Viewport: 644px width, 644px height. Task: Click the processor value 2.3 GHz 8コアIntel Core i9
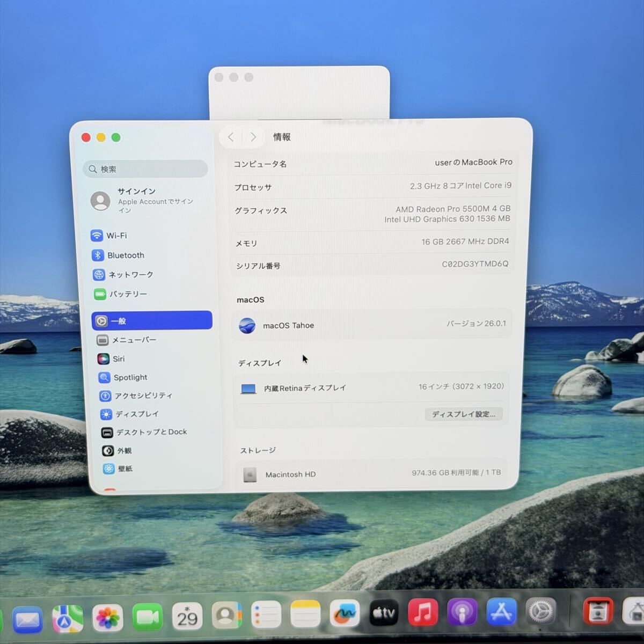click(460, 186)
